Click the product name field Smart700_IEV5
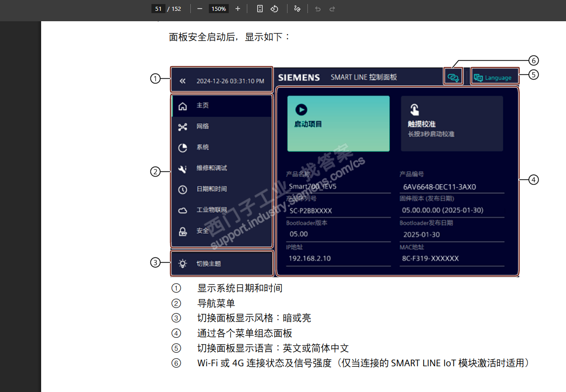The image size is (566, 392). click(339, 186)
